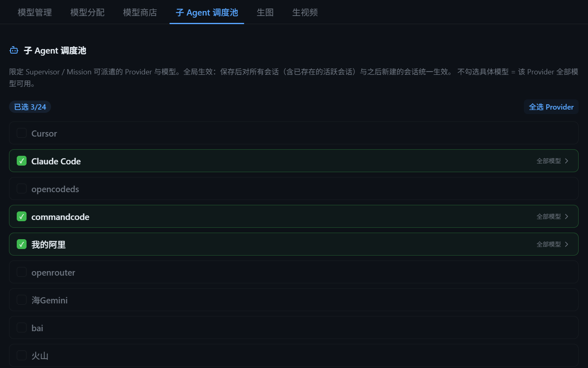Viewport: 588px width, 368px height.
Task: Enable the openrouter provider checkbox
Action: pyautogui.click(x=22, y=272)
